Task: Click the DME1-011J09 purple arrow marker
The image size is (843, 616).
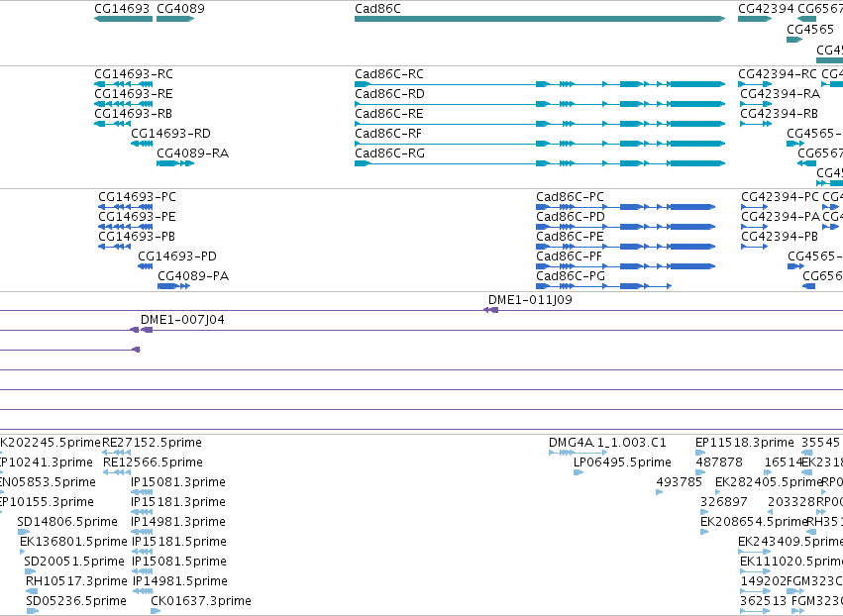Action: 490,310
